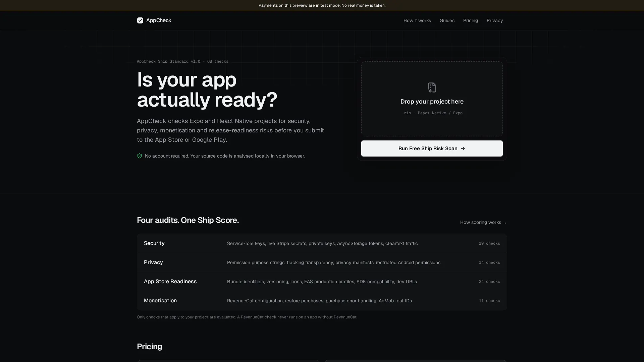Click the Permission purpose strings description
Viewport: 644px width, 362px height.
tap(333, 262)
